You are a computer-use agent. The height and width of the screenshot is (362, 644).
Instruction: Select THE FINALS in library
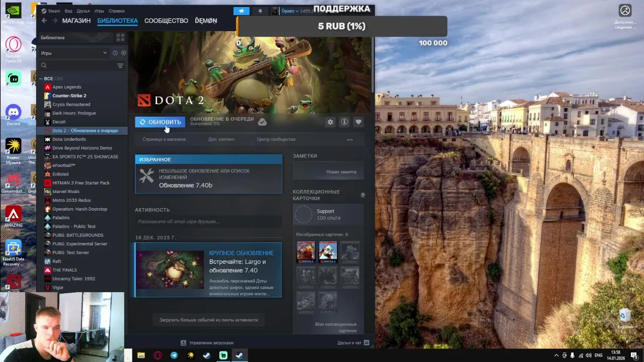(64, 270)
